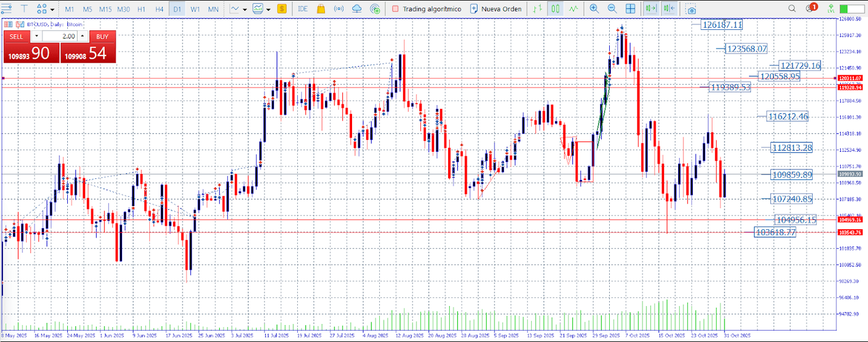Tile chart windows with grid icon
Screen dimensions: 868x342
pos(631,9)
